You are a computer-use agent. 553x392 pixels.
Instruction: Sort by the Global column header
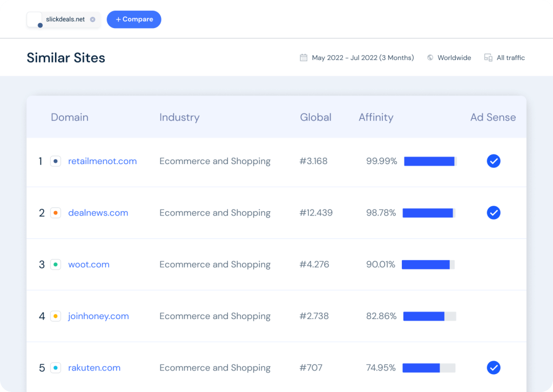coord(315,117)
